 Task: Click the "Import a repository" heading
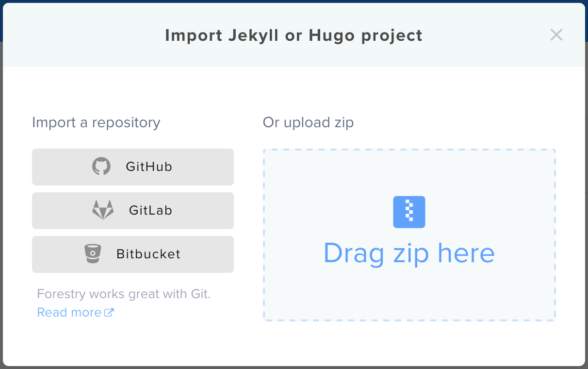coord(96,122)
